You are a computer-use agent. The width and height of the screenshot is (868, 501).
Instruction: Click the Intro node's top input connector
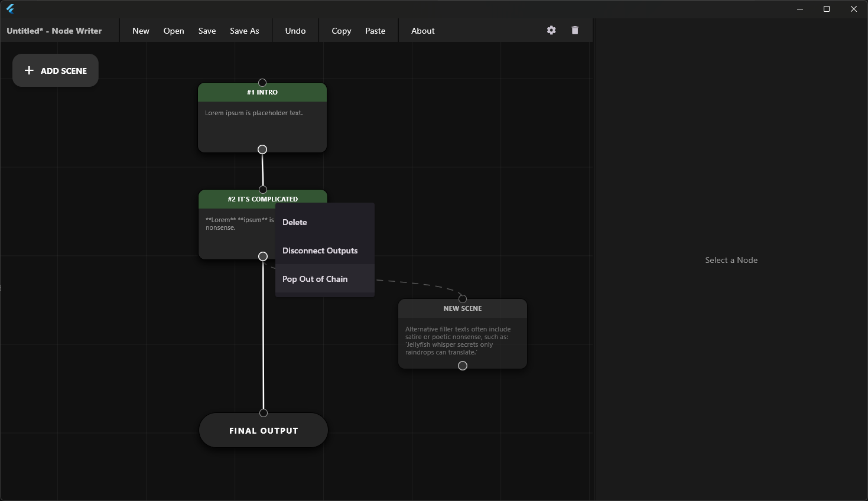(262, 83)
